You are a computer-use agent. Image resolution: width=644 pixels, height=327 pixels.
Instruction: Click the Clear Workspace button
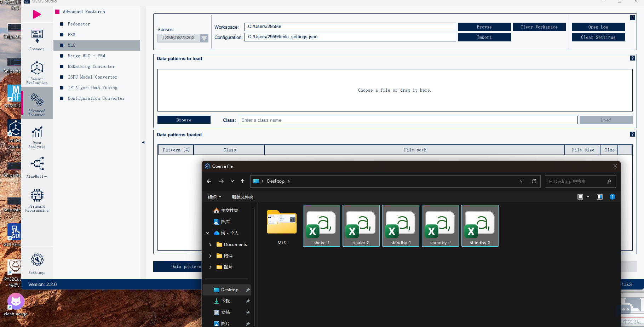point(539,27)
